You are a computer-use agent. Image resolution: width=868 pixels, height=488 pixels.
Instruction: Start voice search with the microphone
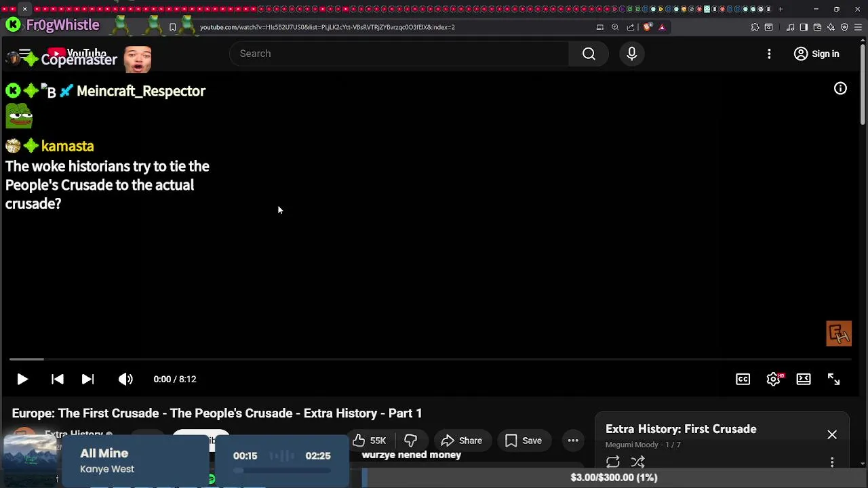(x=632, y=54)
